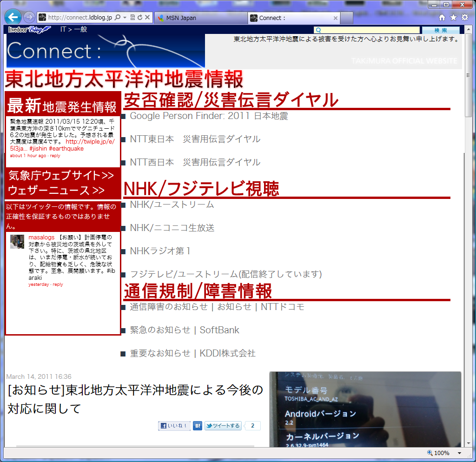
Task: Reply to the earthquake alert tweet
Action: [55, 155]
